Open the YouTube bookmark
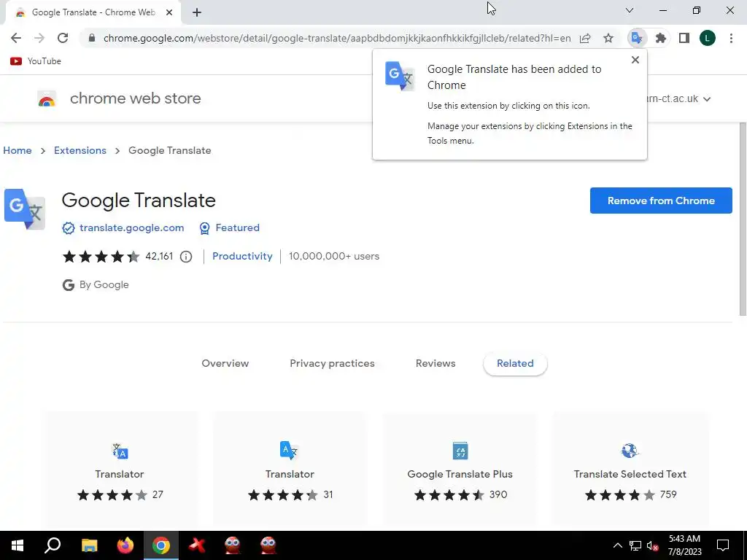 (x=36, y=61)
